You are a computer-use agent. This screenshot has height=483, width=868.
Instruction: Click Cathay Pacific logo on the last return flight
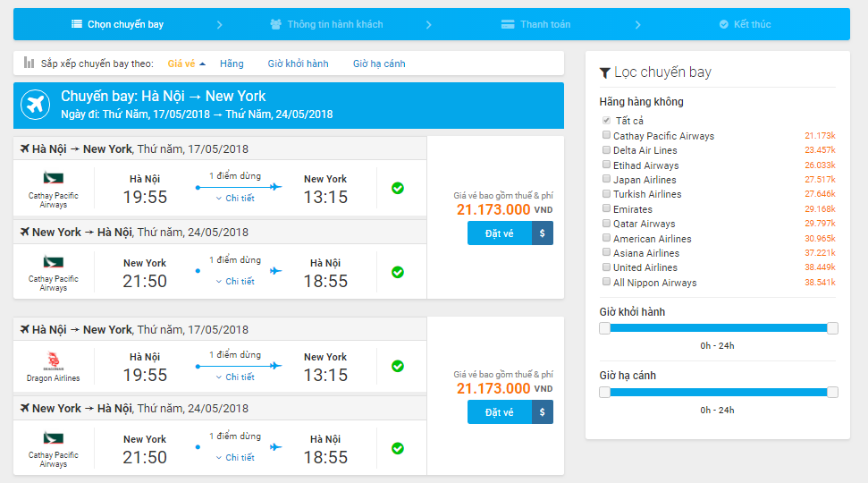coord(53,438)
